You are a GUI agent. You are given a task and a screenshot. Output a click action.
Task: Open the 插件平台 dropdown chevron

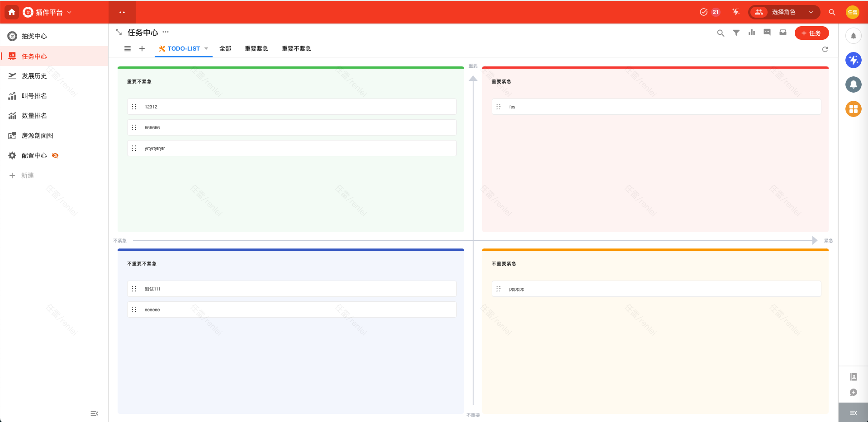69,13
